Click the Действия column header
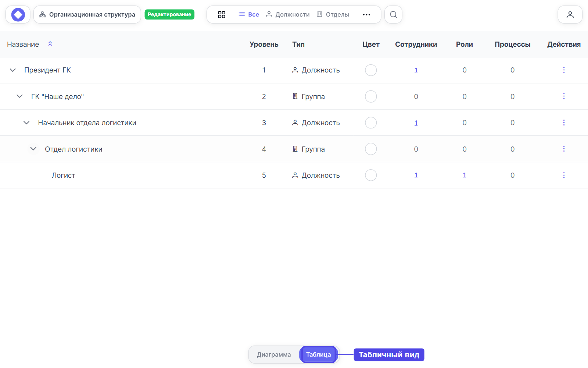 [564, 45]
